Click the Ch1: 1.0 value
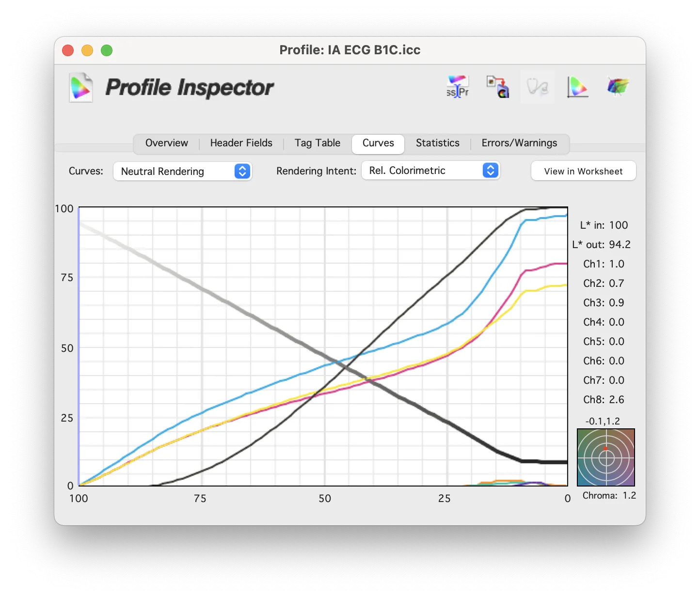The image size is (700, 597). (604, 264)
